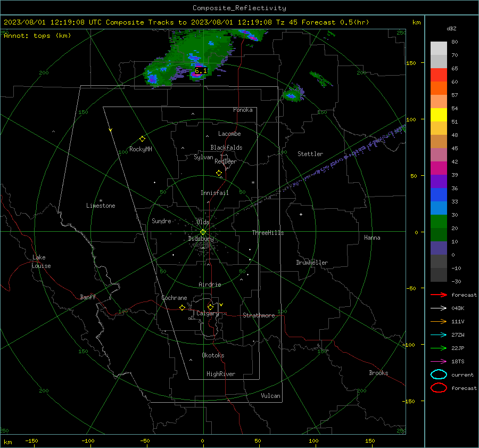
Task: Click the 'Annot: tops (km)' label
Action: 37,36
